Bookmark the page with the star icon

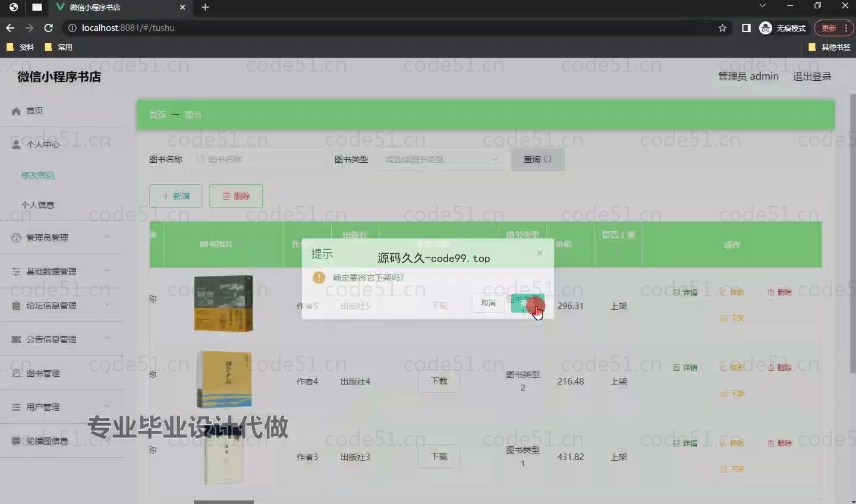coord(722,28)
